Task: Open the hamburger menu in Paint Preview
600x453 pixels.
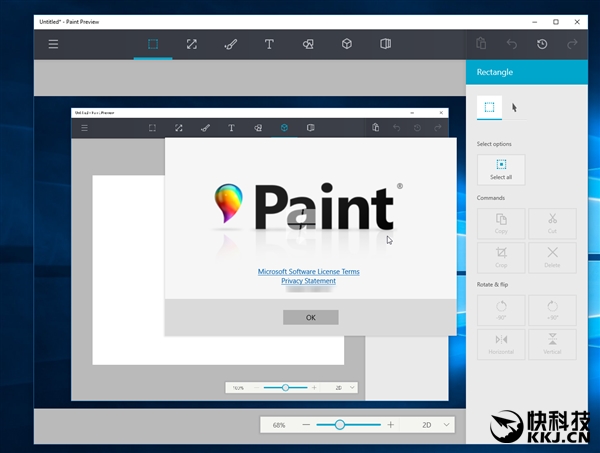Action: click(53, 44)
